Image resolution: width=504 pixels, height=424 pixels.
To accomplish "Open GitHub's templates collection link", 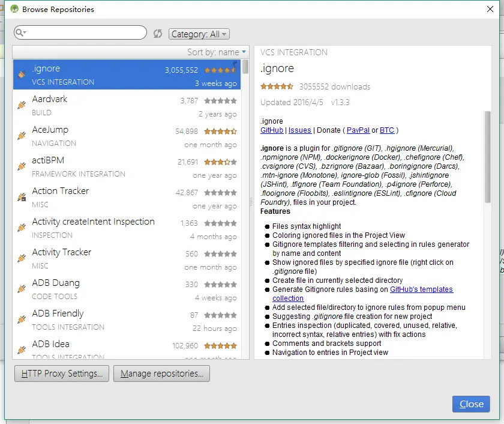I will click(421, 289).
